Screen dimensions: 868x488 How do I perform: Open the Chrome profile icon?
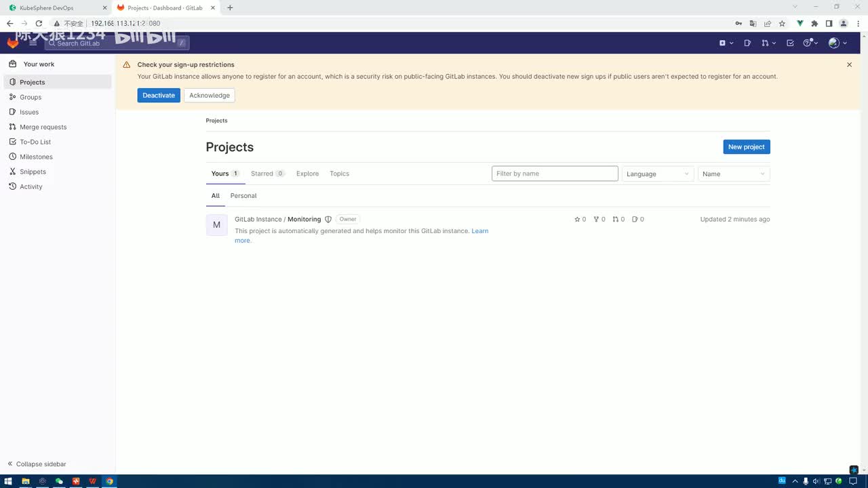coord(844,23)
